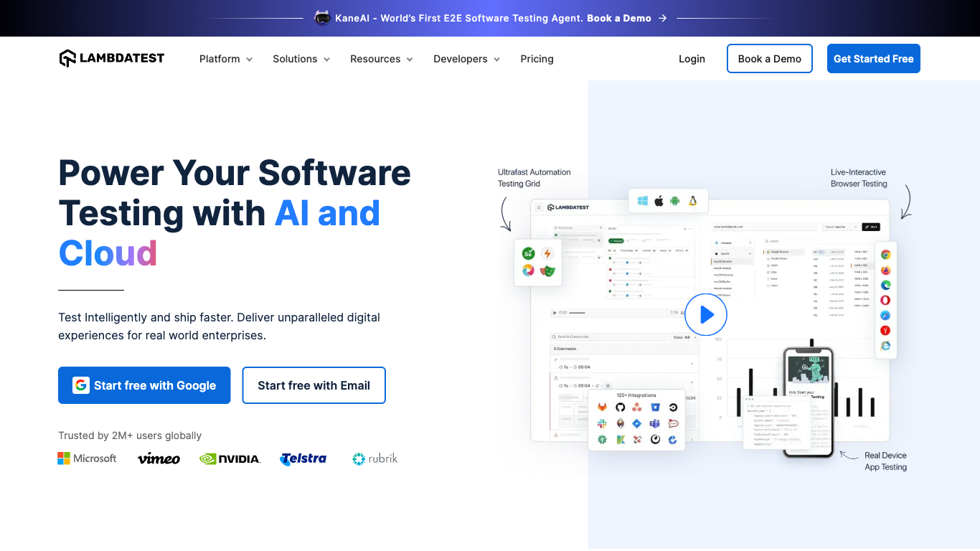Image resolution: width=980 pixels, height=551 pixels.
Task: Open the Resources dropdown
Action: pyautogui.click(x=382, y=59)
